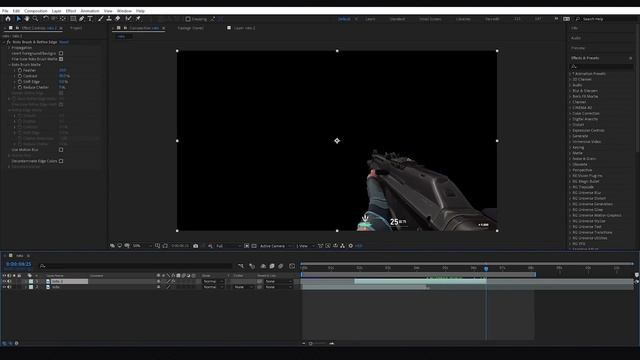The image size is (640, 360).
Task: Open the Edit menu
Action: [16, 11]
